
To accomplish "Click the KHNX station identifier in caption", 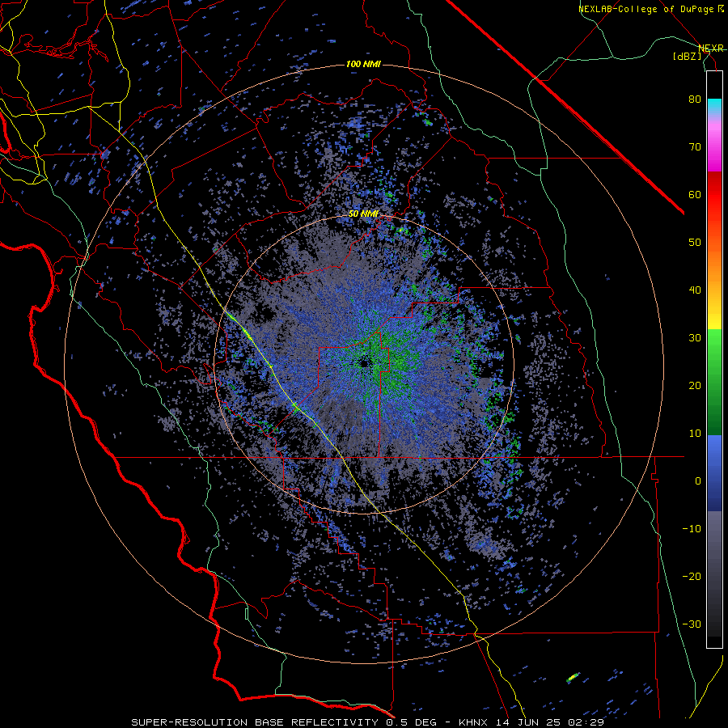I will pos(473,722).
